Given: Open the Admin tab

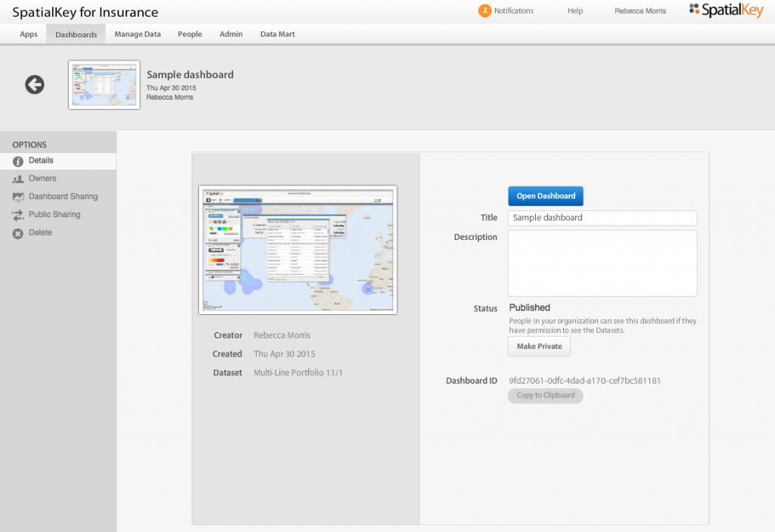Looking at the screenshot, I should tap(231, 34).
